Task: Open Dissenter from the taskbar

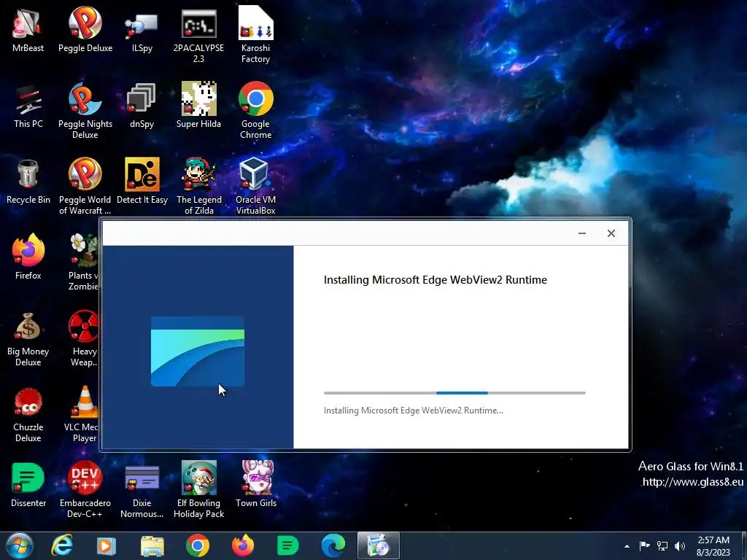Action: [x=287, y=545]
